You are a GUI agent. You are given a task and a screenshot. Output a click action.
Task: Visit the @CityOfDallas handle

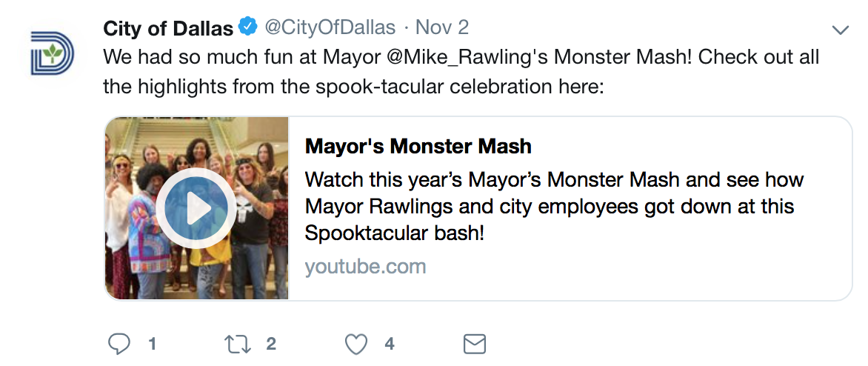pos(330,29)
